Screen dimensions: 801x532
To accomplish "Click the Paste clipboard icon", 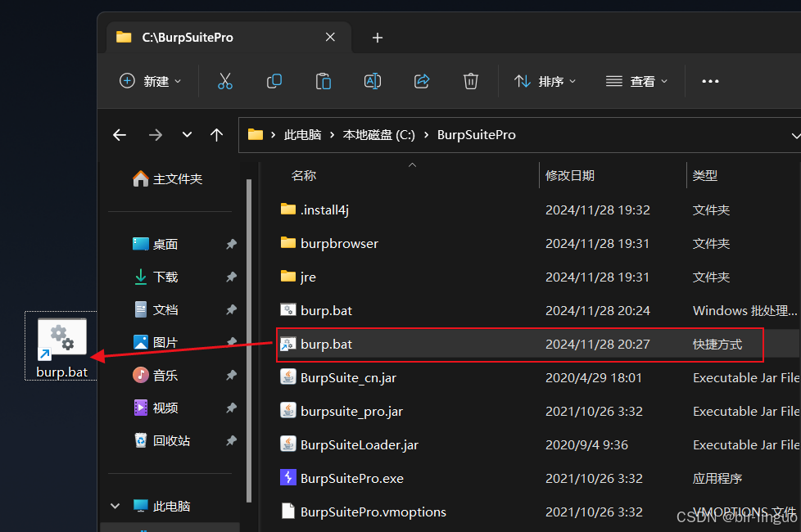I will [324, 81].
